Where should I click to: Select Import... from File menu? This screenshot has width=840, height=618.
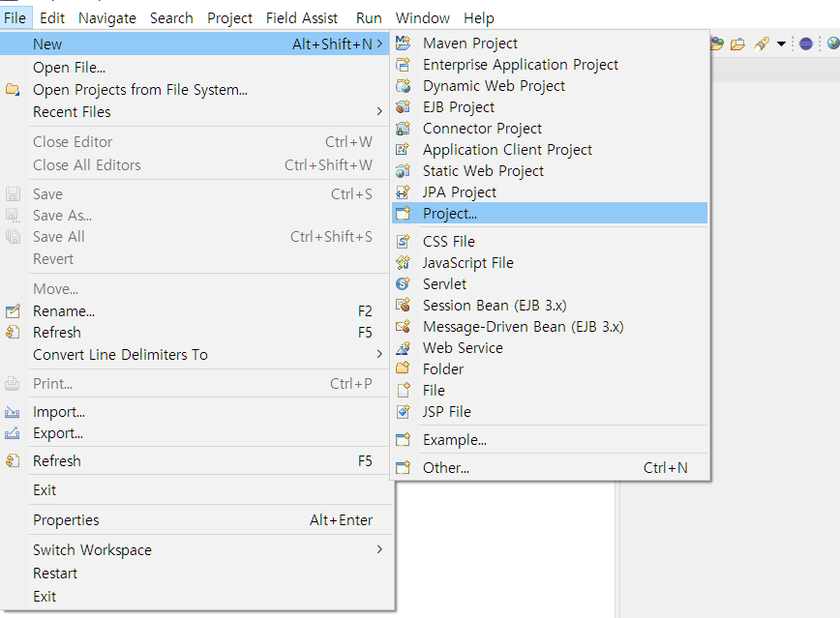tap(195, 412)
